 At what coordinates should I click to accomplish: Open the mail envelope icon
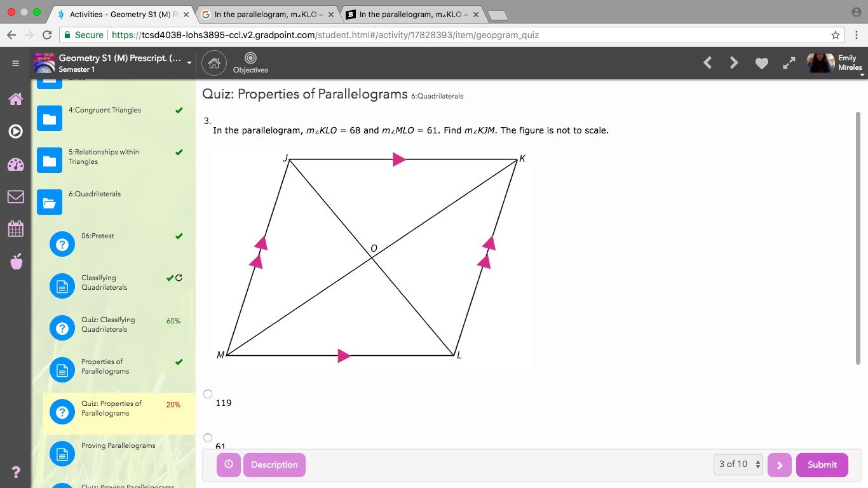(15, 197)
